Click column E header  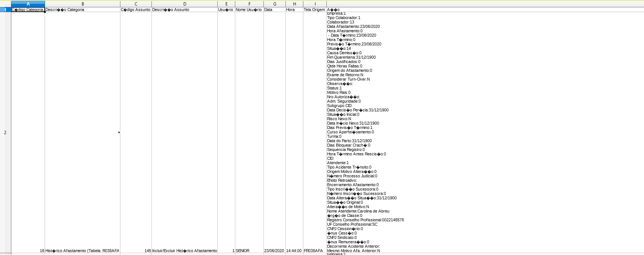pos(226,4)
